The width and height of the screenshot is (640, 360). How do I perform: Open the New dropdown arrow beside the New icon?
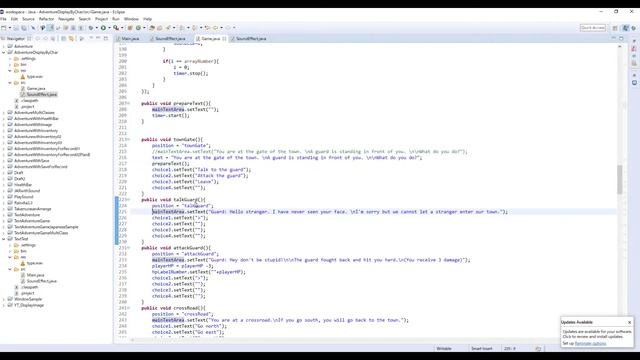[9, 28]
